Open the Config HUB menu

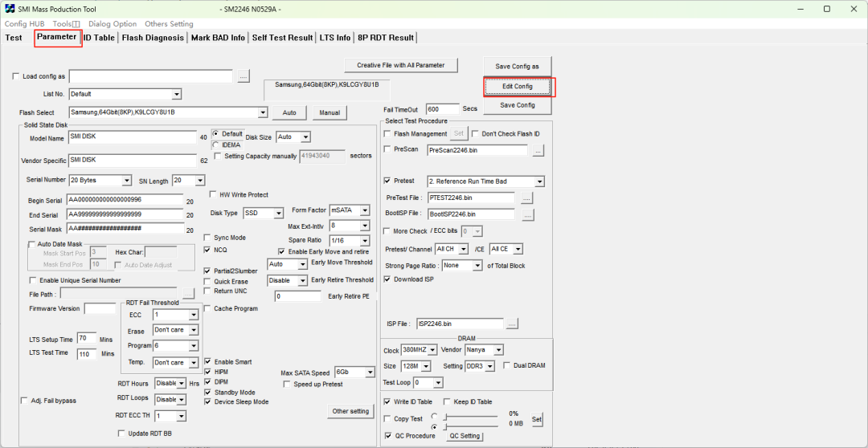(25, 24)
